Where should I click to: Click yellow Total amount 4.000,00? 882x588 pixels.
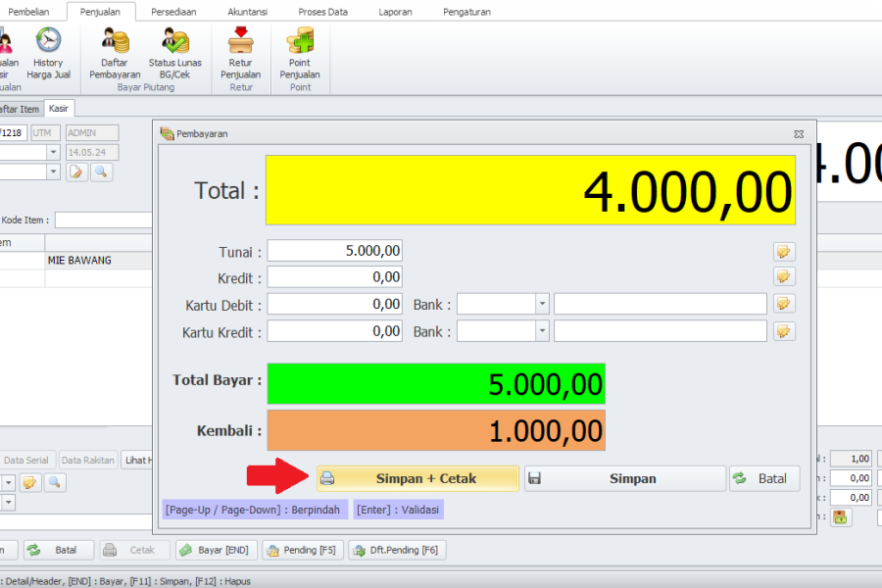coord(530,190)
